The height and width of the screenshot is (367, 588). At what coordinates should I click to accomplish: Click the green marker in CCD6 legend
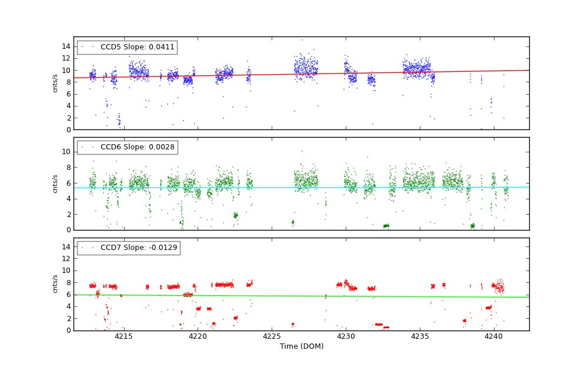point(82,146)
